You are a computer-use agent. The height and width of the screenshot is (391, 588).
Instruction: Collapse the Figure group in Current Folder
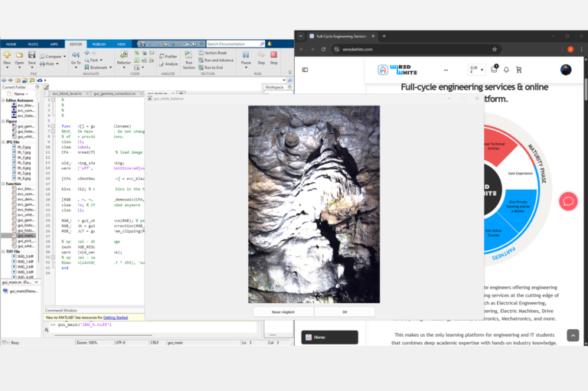pos(3,121)
